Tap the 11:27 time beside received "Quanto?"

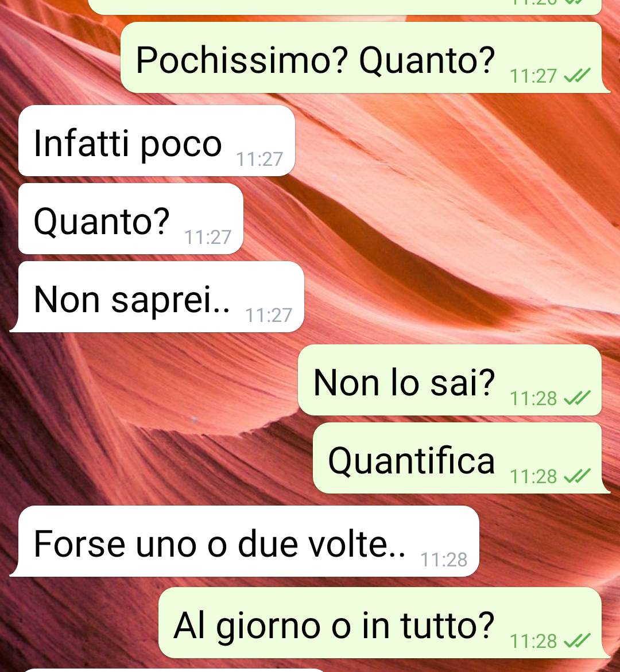tap(208, 237)
